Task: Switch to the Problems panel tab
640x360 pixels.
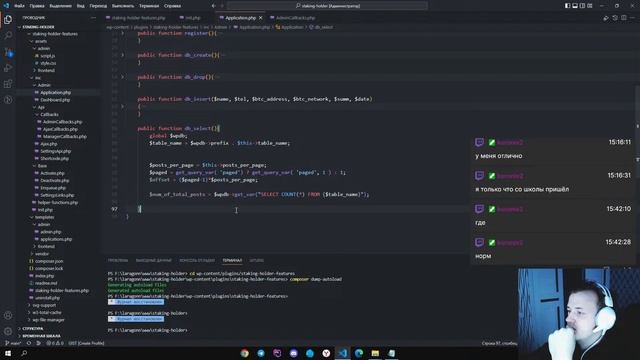Action: [x=118, y=260]
